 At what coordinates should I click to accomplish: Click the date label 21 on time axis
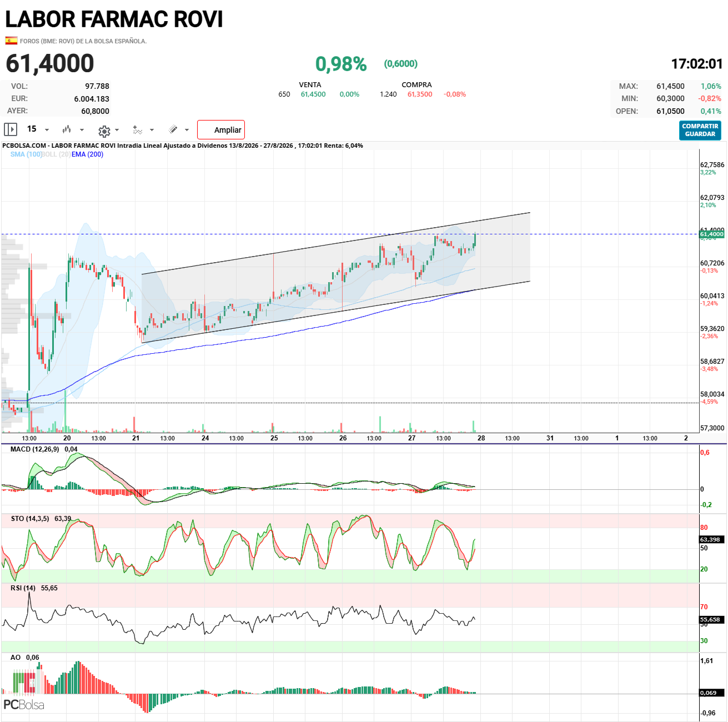(136, 438)
